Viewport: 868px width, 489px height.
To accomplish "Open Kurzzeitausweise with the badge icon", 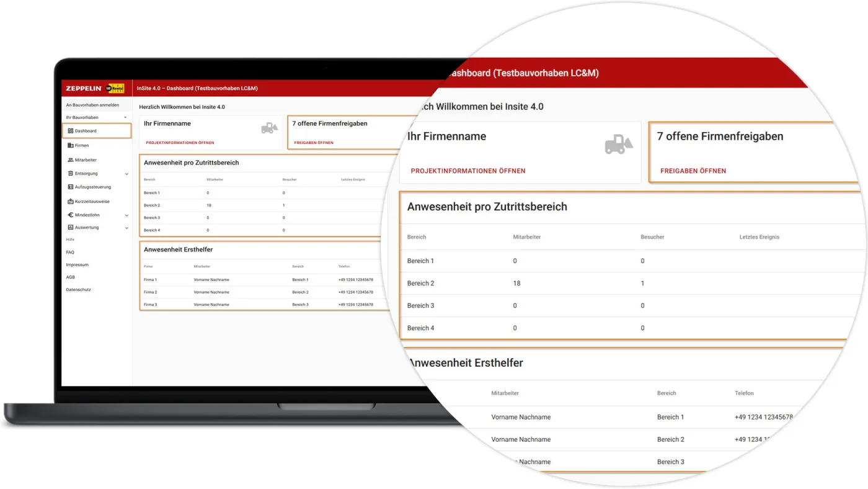I will click(71, 200).
